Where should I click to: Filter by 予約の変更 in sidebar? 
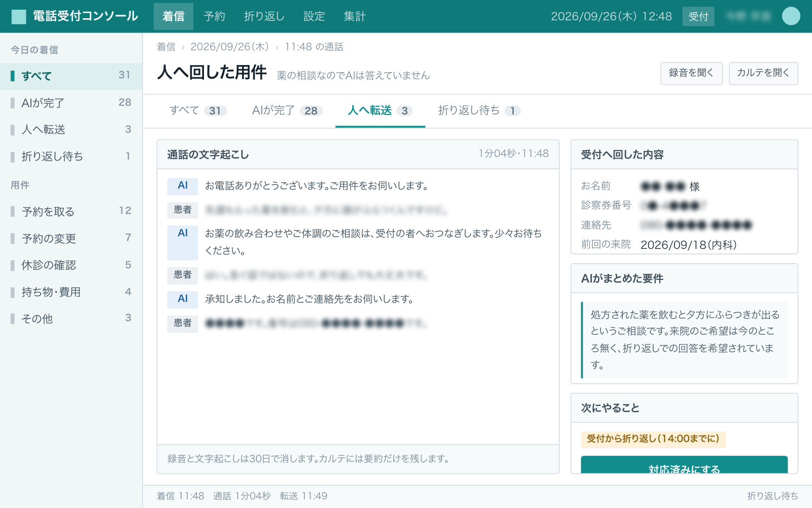coord(71,238)
